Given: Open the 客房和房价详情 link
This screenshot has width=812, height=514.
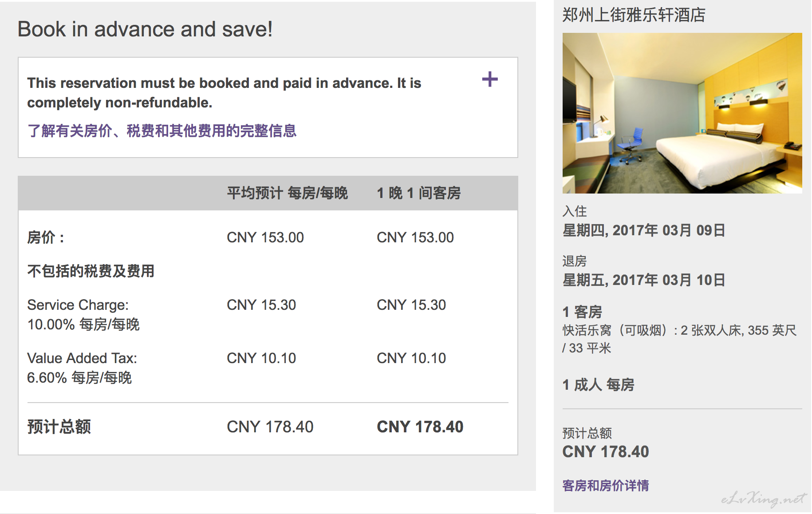Looking at the screenshot, I should [605, 486].
